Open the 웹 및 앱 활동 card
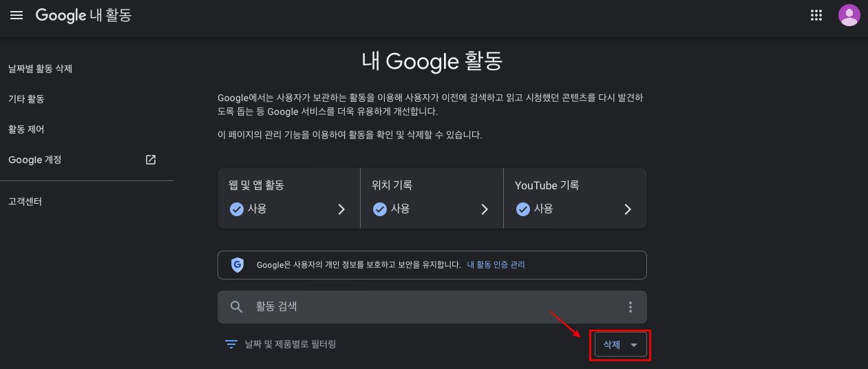This screenshot has width=868, height=369. (288, 198)
